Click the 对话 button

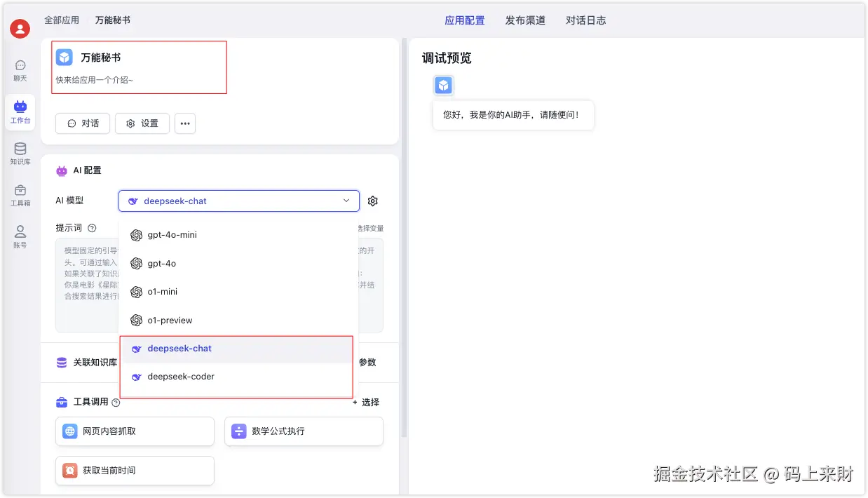83,123
